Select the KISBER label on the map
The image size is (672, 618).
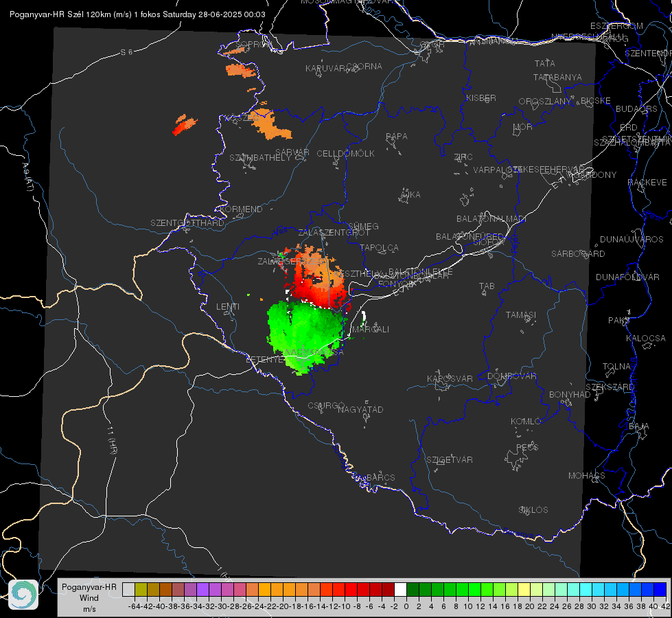pos(481,98)
